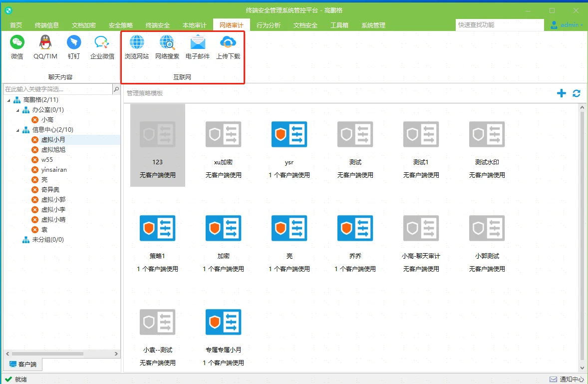Switch to the 终端信息 tab

[x=47, y=25]
